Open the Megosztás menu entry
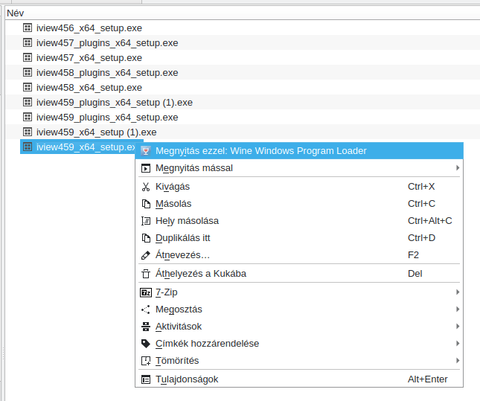The width and height of the screenshot is (480, 401). pyautogui.click(x=299, y=309)
